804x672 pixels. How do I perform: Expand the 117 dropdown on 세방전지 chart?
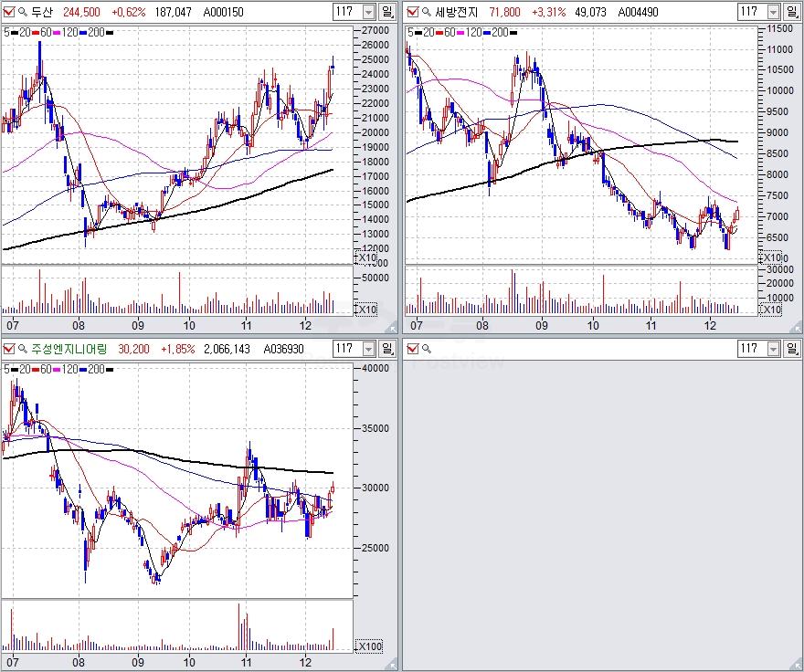click(773, 12)
